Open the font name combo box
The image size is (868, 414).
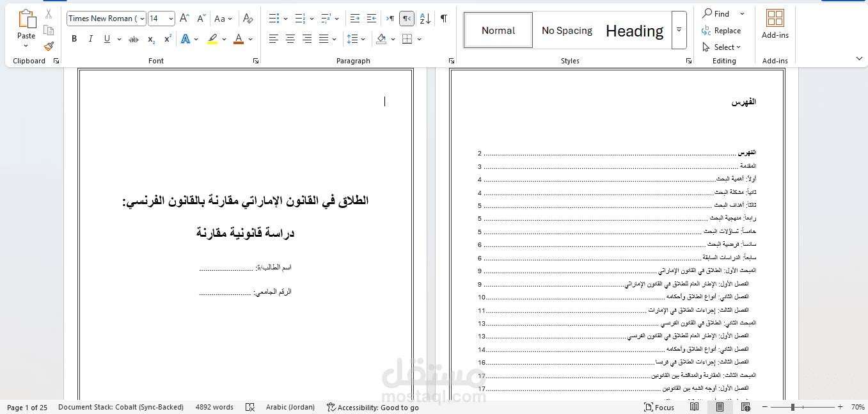click(x=106, y=19)
